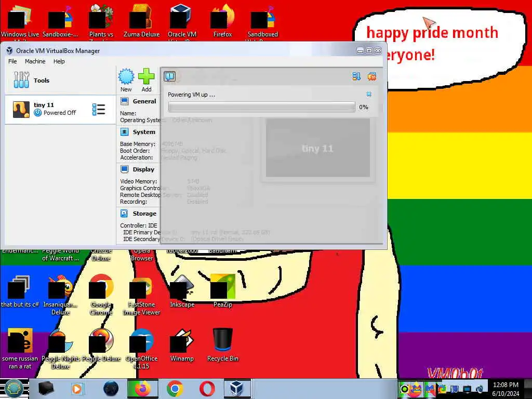Open the Display settings section
Image resolution: width=532 pixels, height=399 pixels.
143,169
